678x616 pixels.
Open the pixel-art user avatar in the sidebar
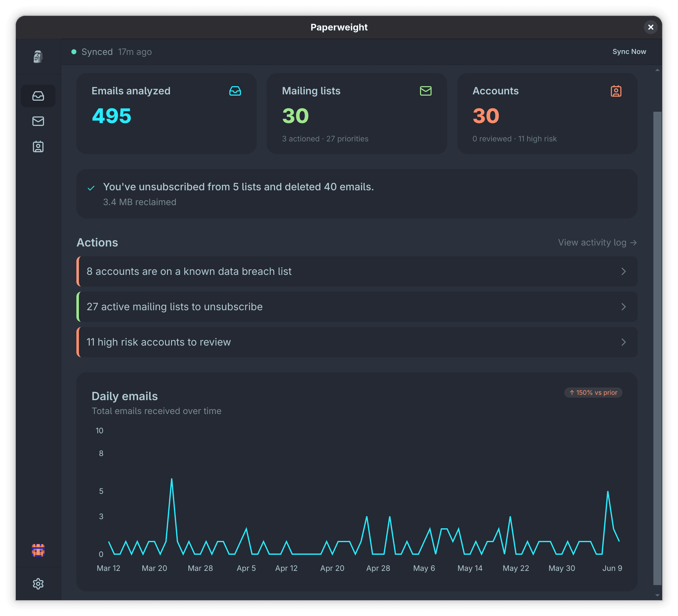coord(38,550)
